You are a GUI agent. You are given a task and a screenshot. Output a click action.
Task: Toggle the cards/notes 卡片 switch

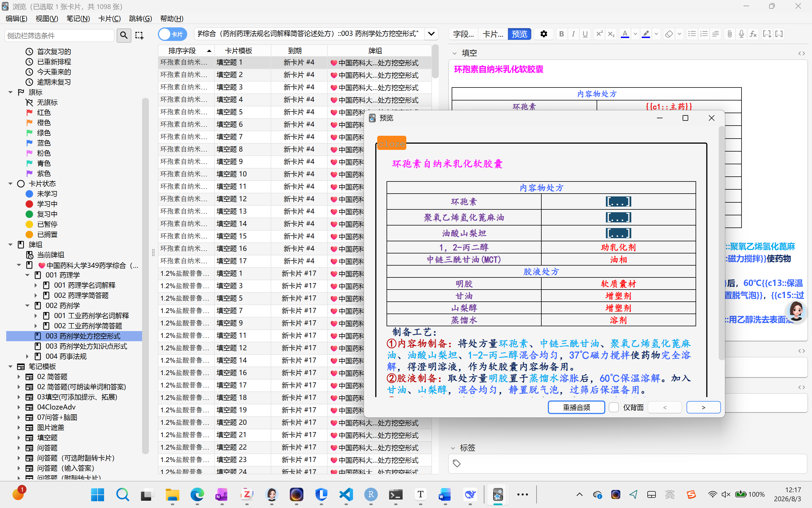coord(173,34)
